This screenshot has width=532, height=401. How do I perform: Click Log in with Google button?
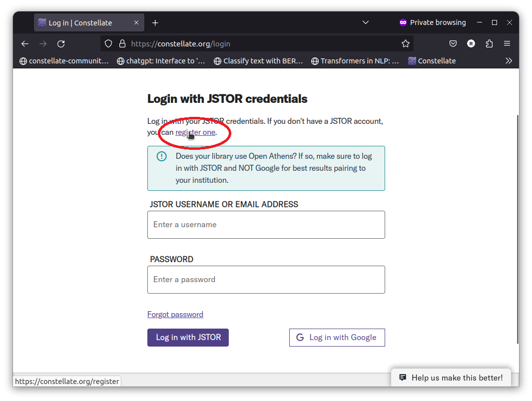[x=337, y=338]
